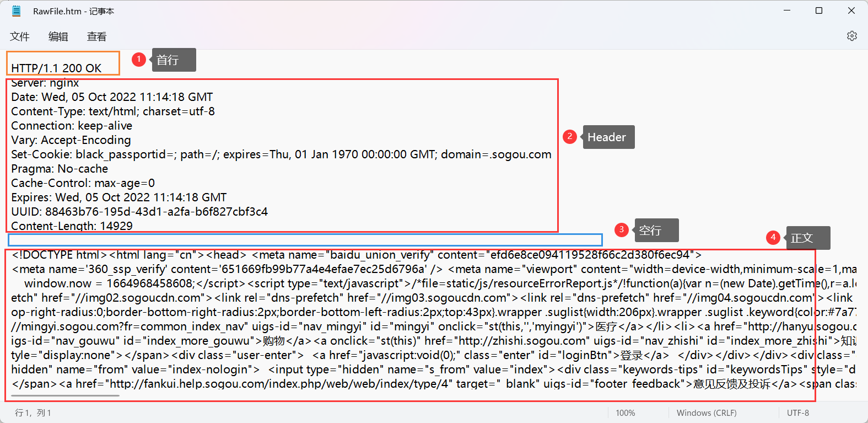Viewport: 868px width, 423px height.
Task: Click the 'Pragma: No-cache' line
Action: pyautogui.click(x=60, y=169)
